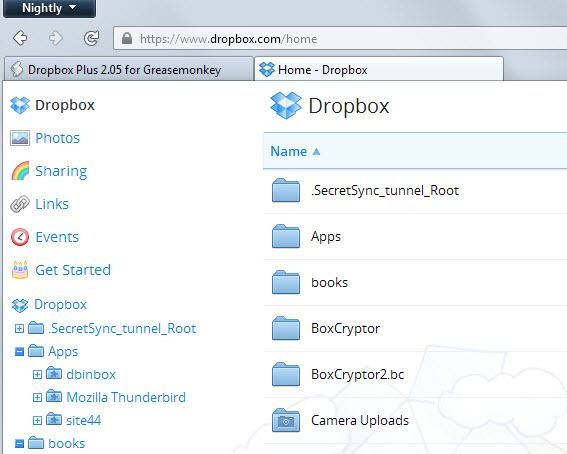Click the BoxCryptor folder icon in file list
Viewport: 567px width, 454px height.
(286, 328)
